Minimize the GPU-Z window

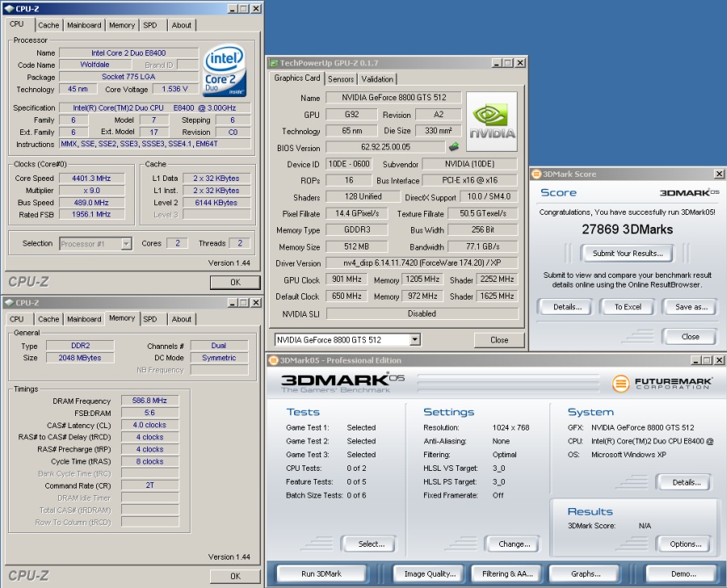(497, 63)
